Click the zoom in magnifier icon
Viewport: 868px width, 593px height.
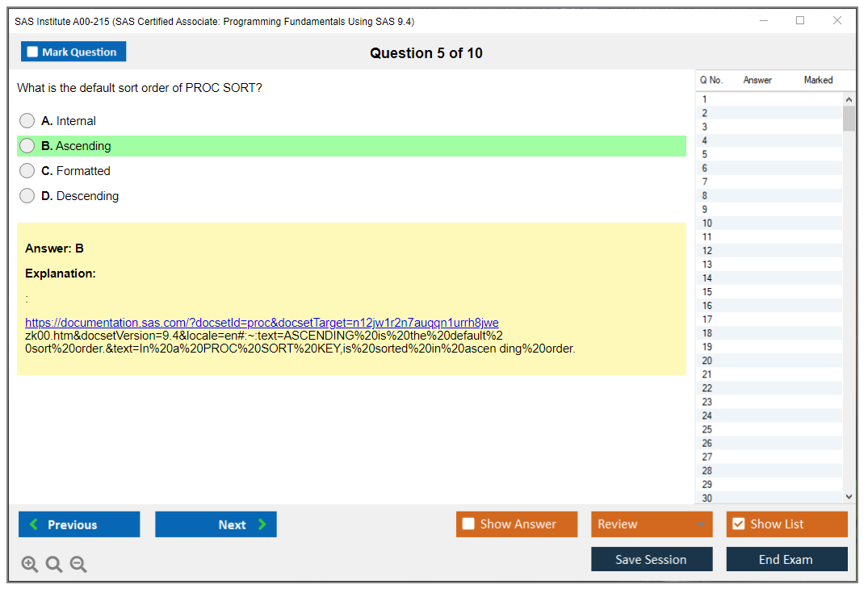(x=30, y=565)
